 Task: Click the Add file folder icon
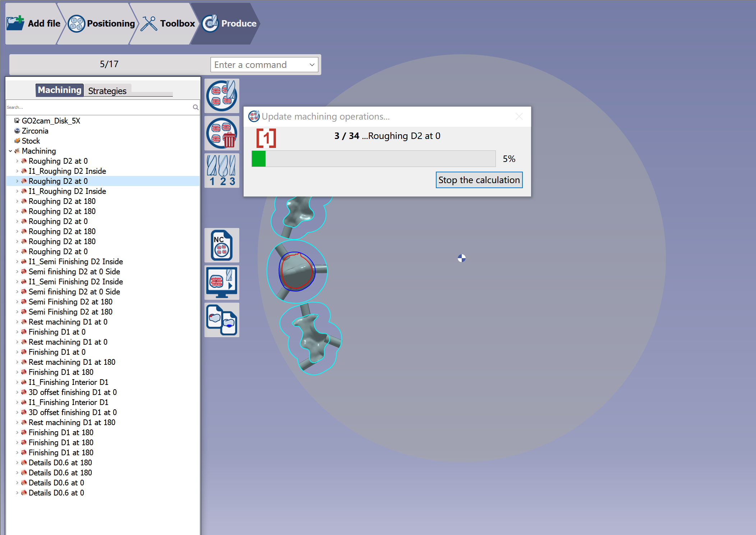15,23
